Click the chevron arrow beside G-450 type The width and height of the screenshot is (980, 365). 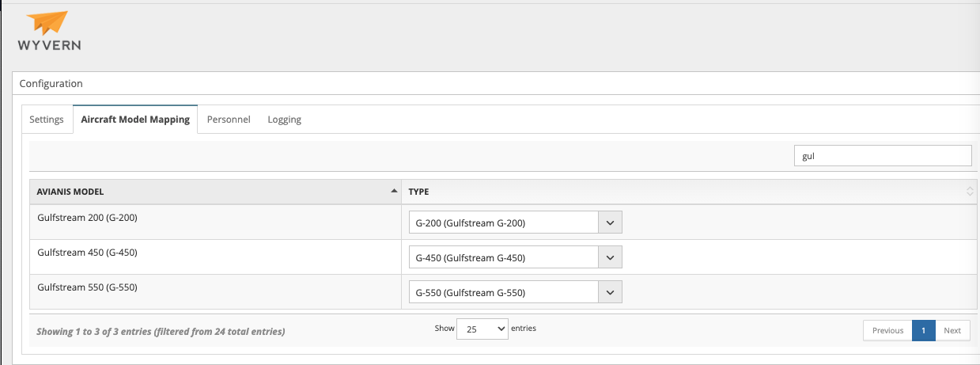click(x=610, y=257)
